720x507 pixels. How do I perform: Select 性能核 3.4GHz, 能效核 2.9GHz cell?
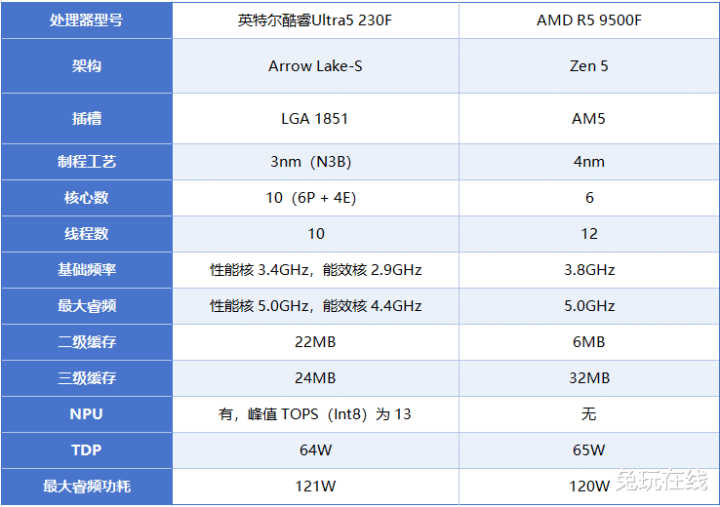tap(315, 270)
